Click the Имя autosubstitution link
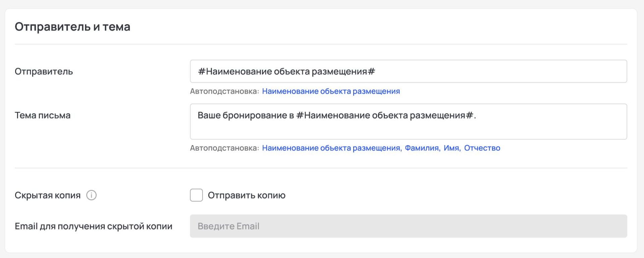The height and width of the screenshot is (258, 644). [451, 148]
